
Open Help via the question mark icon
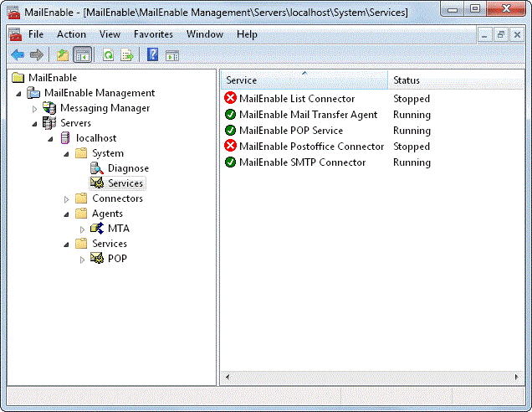(x=152, y=55)
